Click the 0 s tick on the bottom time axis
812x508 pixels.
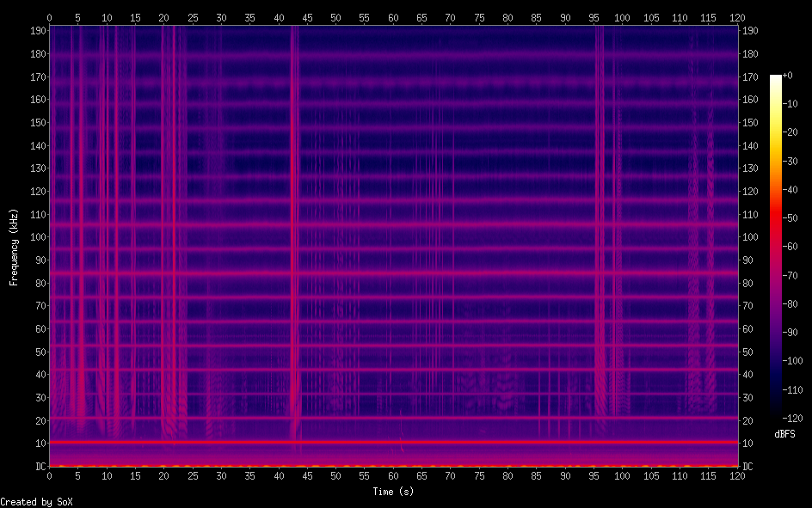click(49, 475)
